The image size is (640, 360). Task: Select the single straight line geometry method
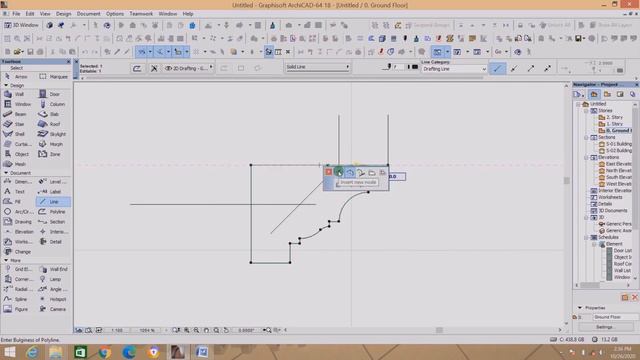point(497,69)
